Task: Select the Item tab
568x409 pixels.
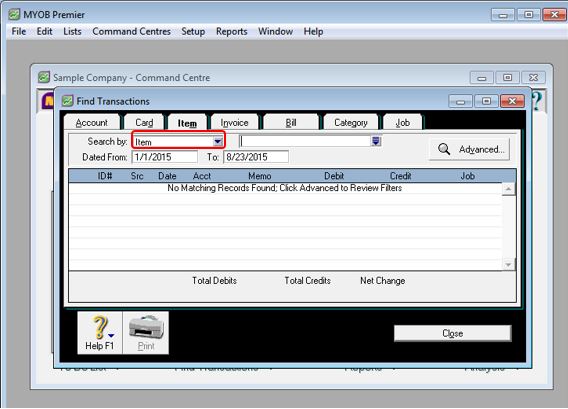Action: [187, 123]
